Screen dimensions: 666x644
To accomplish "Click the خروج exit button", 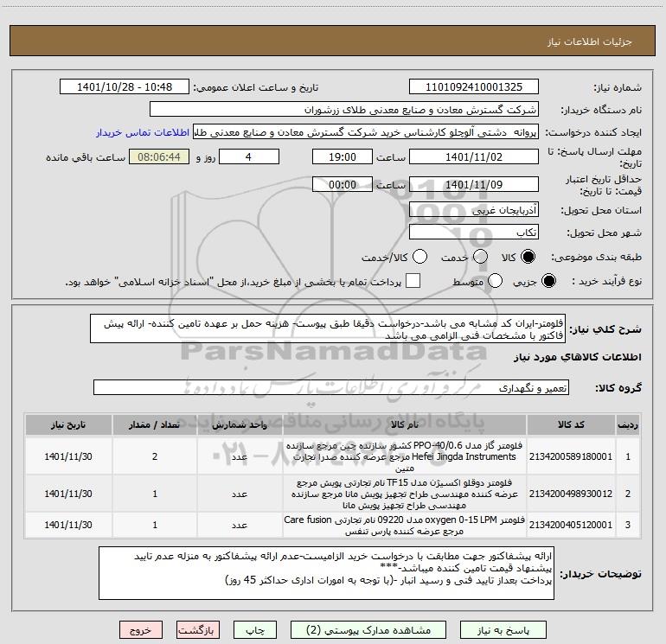I will pos(141,630).
